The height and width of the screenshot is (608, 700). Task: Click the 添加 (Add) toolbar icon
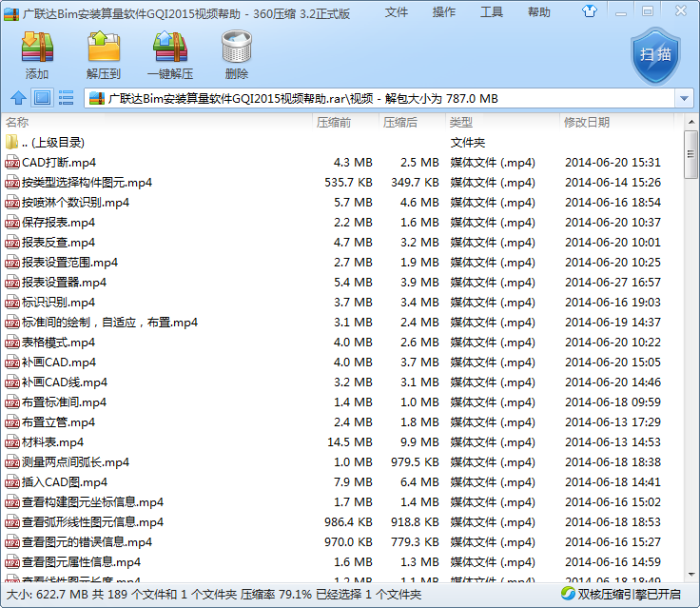click(37, 54)
